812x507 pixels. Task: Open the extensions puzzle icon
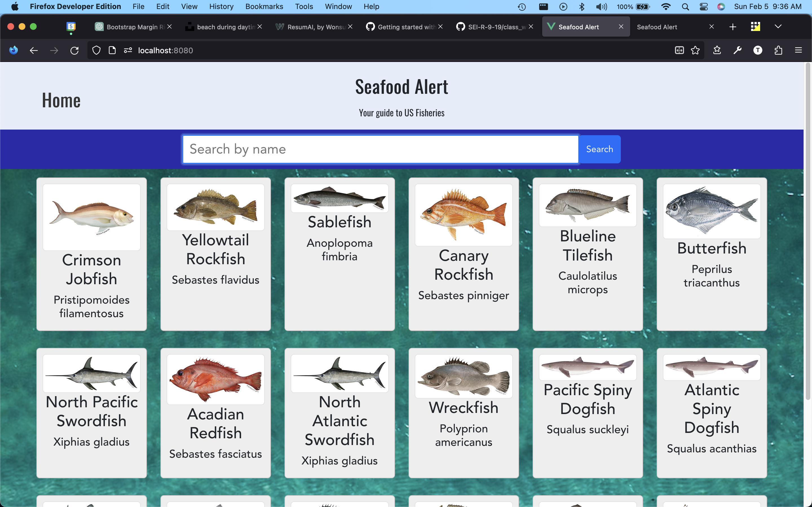(778, 50)
